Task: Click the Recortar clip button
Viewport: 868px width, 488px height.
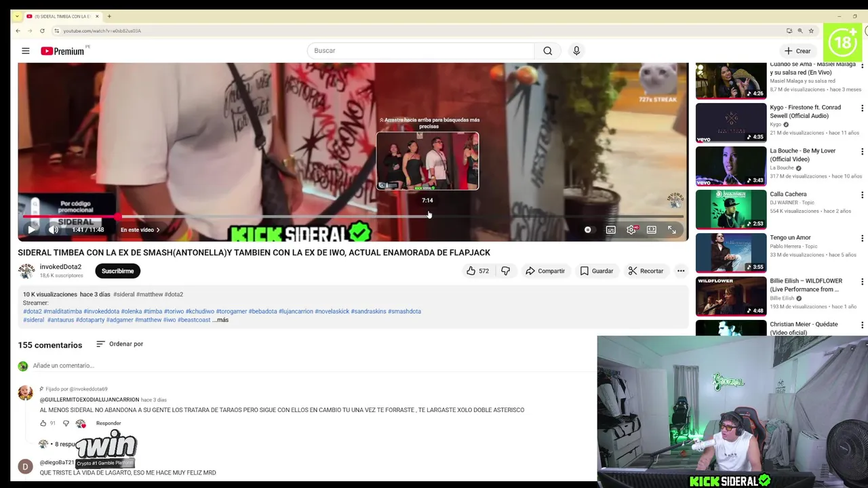Action: point(646,271)
